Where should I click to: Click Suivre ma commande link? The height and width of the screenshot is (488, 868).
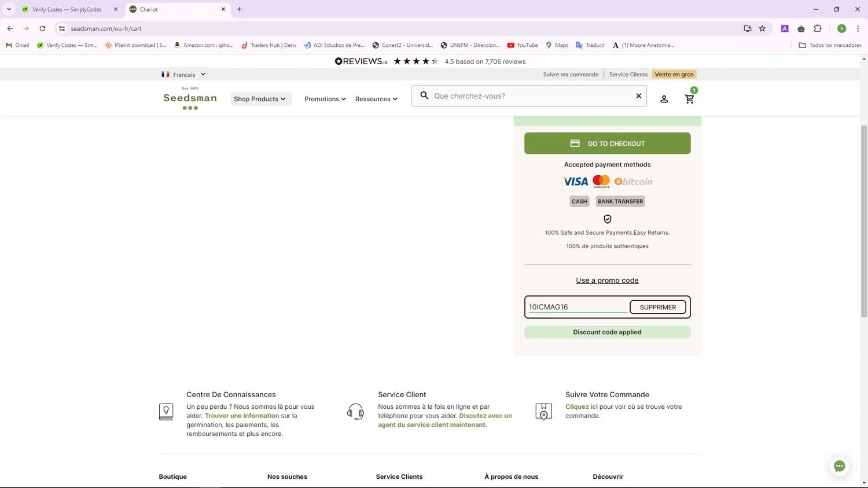[x=571, y=75]
